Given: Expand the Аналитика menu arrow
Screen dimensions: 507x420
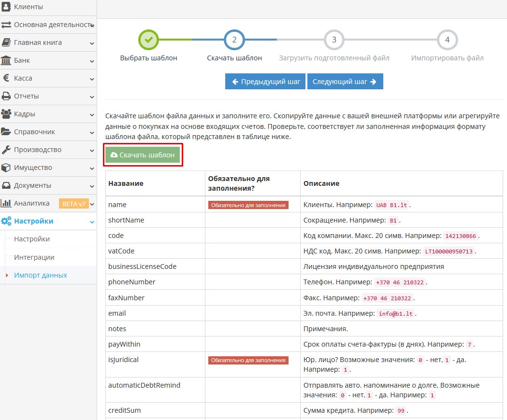Looking at the screenshot, I should point(92,204).
